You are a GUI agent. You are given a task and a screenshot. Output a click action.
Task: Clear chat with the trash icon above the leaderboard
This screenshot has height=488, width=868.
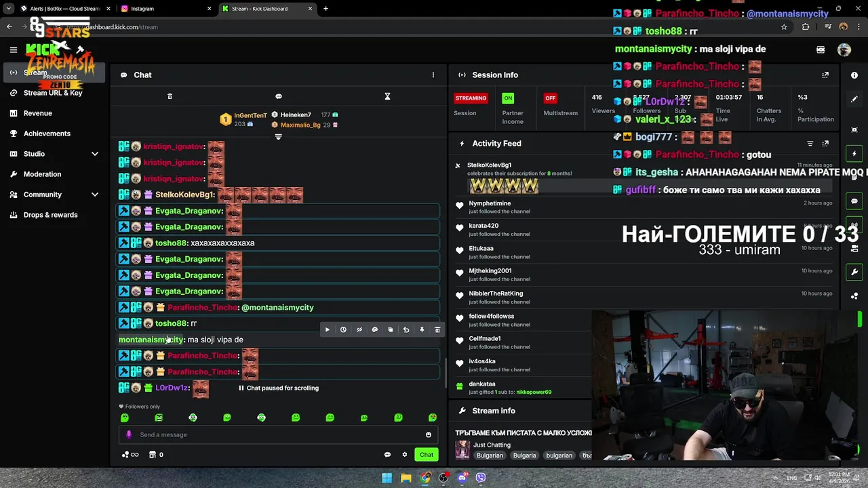click(x=170, y=96)
